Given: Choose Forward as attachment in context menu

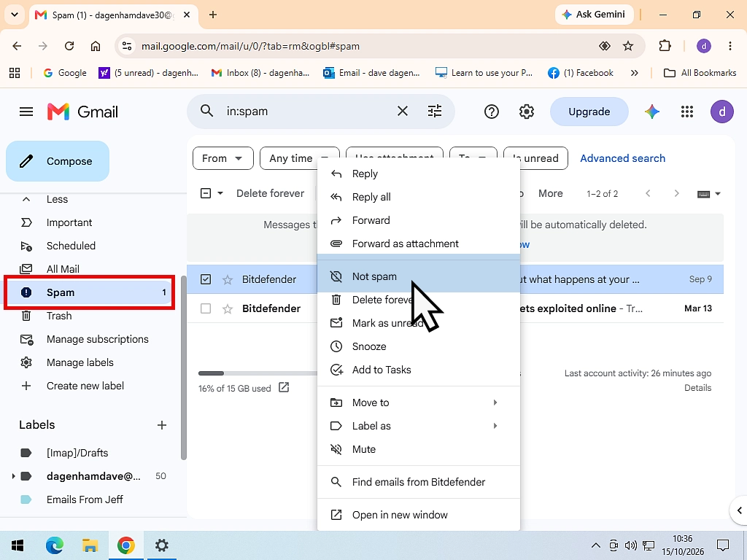Looking at the screenshot, I should point(418,244).
